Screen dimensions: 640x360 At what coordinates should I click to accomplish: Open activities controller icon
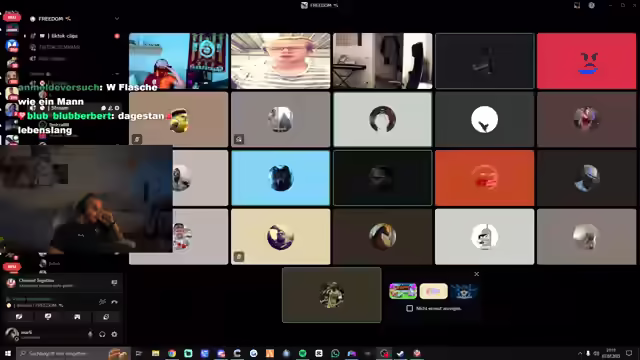tap(77, 317)
